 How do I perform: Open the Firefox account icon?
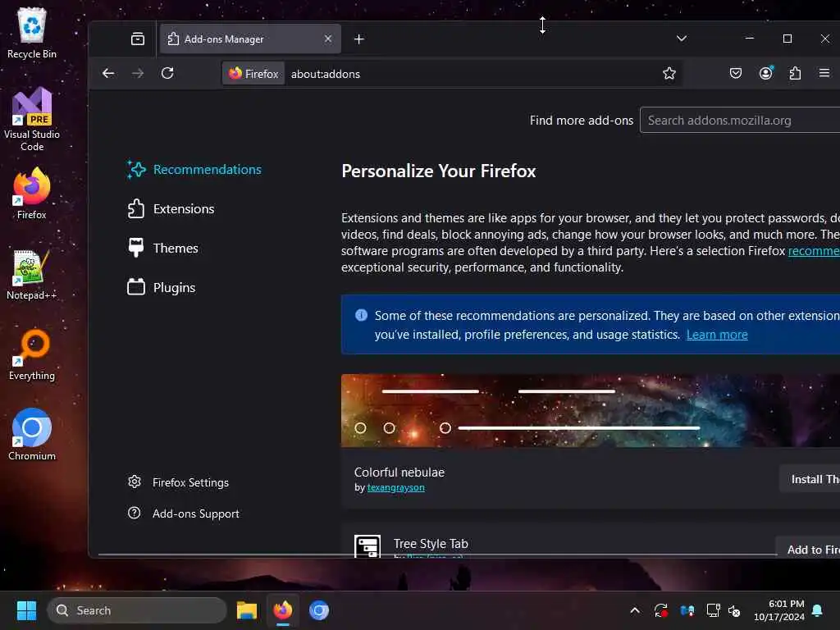coord(766,73)
